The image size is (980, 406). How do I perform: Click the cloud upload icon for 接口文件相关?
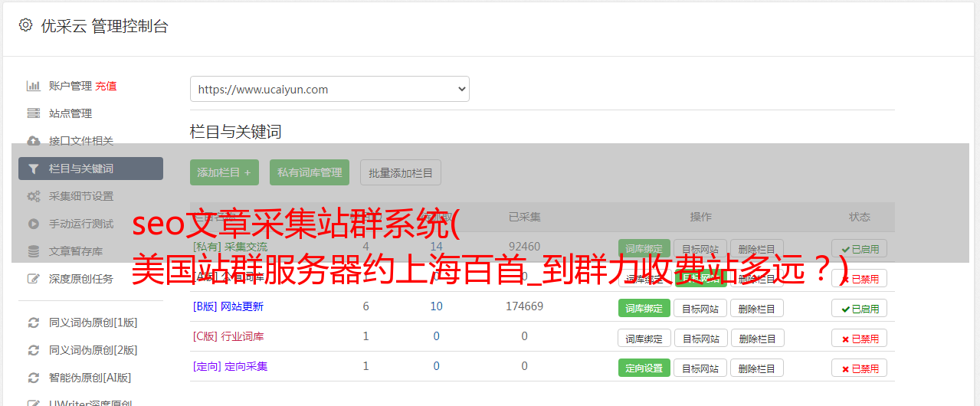[33, 141]
